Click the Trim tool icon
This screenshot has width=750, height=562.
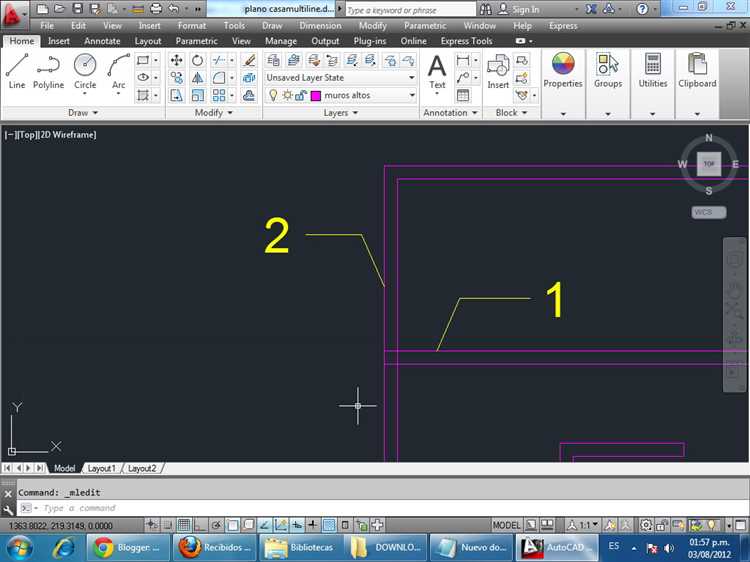(219, 60)
